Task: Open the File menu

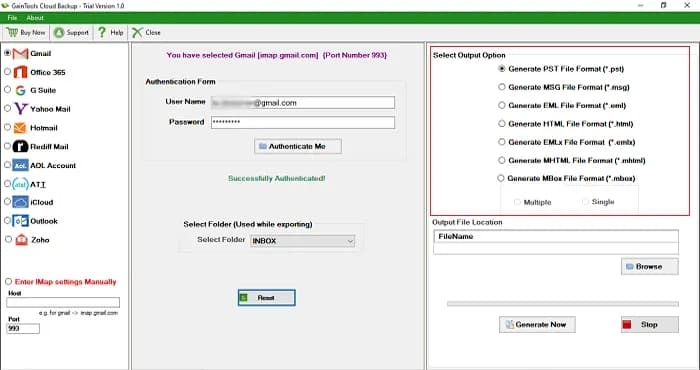Action: [12, 18]
